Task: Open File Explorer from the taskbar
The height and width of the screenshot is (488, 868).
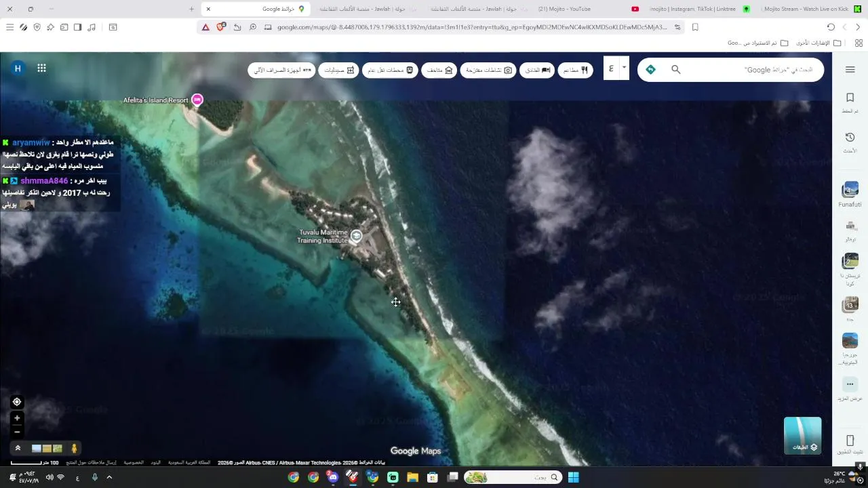Action: click(x=412, y=477)
